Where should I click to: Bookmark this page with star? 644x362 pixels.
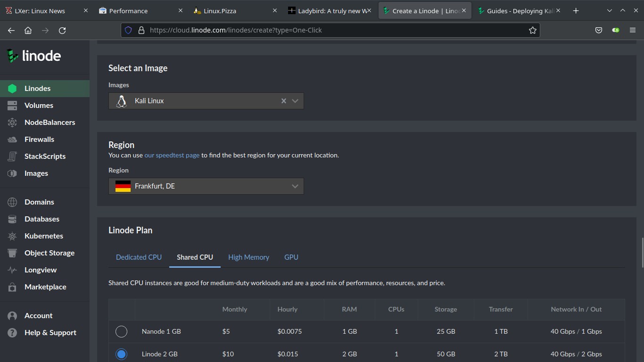point(533,30)
